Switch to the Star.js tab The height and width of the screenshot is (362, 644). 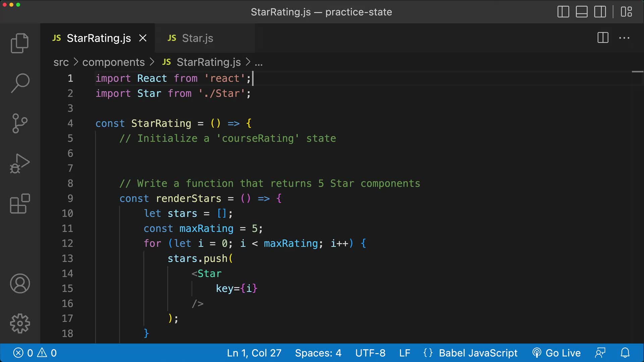pos(197,38)
